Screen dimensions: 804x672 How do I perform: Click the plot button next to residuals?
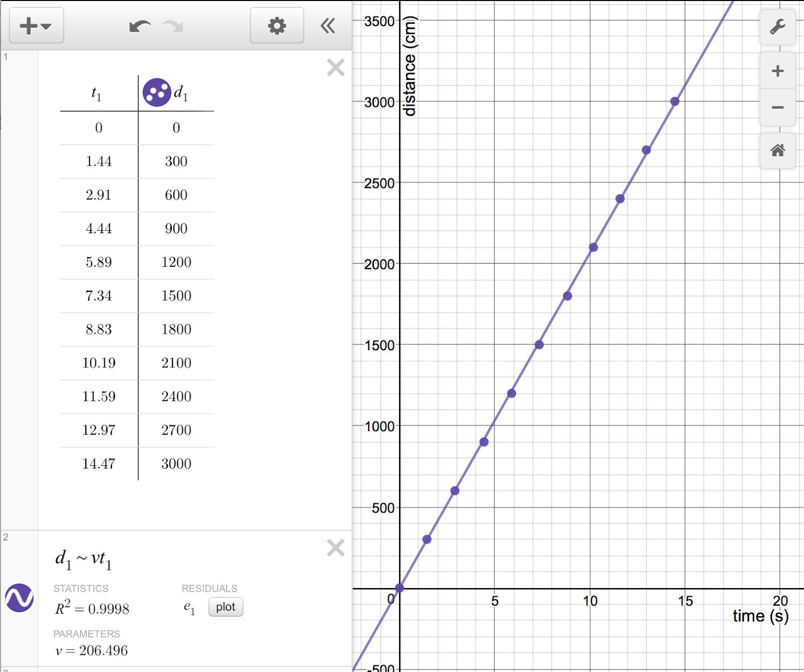click(225, 607)
